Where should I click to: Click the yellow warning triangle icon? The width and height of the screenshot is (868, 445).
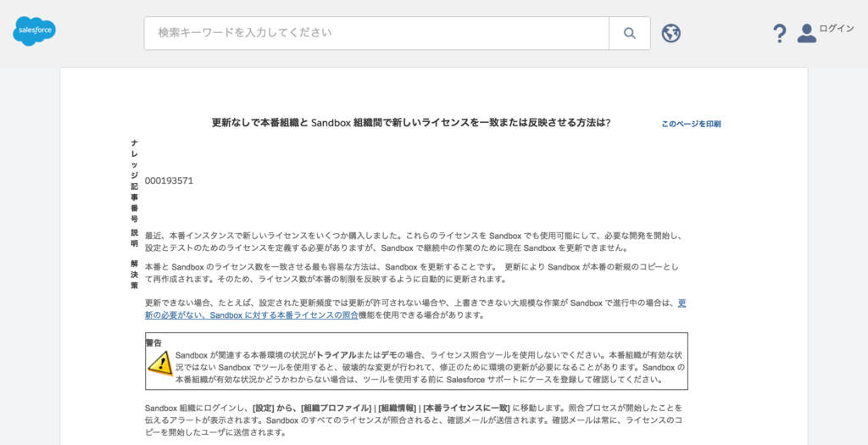(159, 364)
